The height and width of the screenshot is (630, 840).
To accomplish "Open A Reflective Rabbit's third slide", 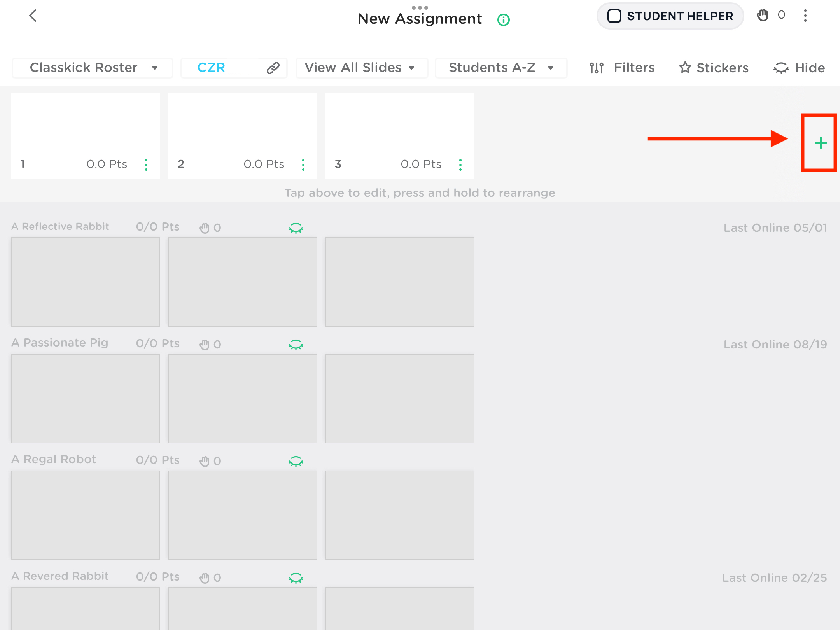I will point(400,282).
